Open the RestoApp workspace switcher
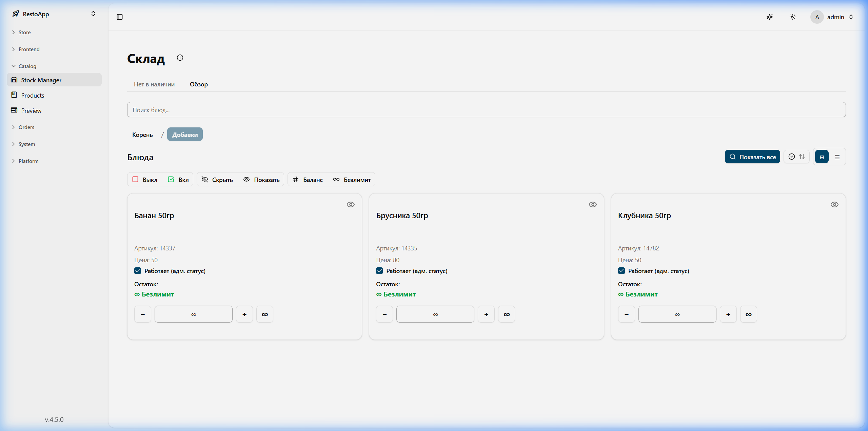 pyautogui.click(x=54, y=14)
